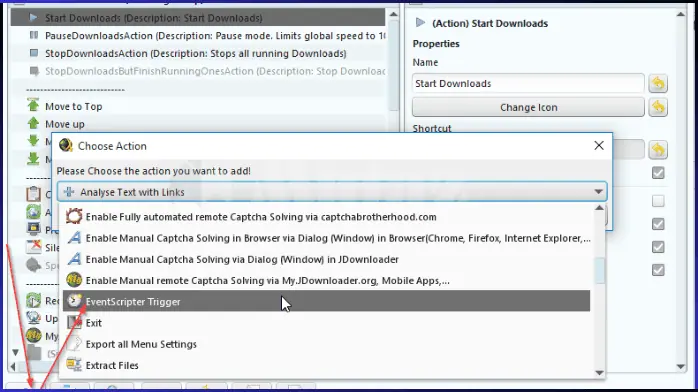The width and height of the screenshot is (698, 392).
Task: Reset the icon using arrow beside Change Icon
Action: (x=658, y=107)
